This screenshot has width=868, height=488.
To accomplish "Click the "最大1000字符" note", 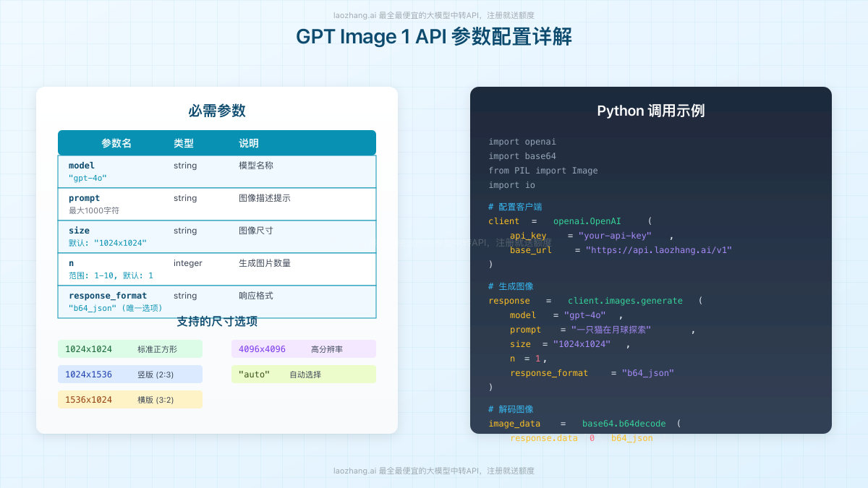I will [x=94, y=210].
